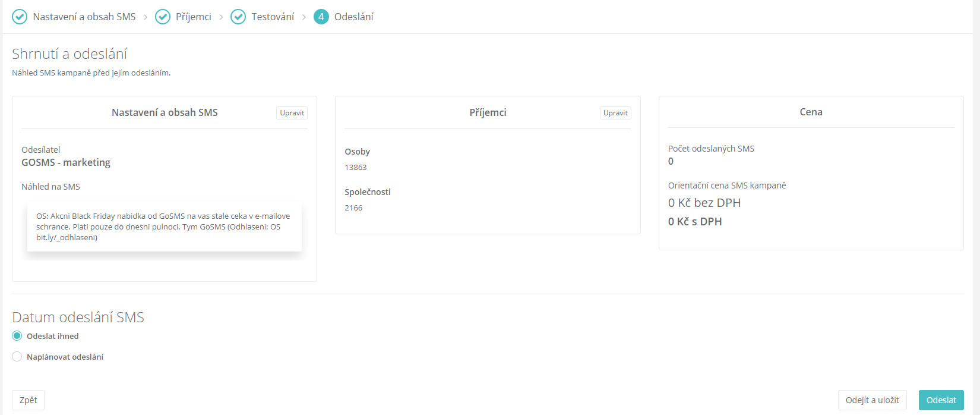Click the Shrnutí a odeslání heading
This screenshot has height=415, width=980.
coord(69,54)
